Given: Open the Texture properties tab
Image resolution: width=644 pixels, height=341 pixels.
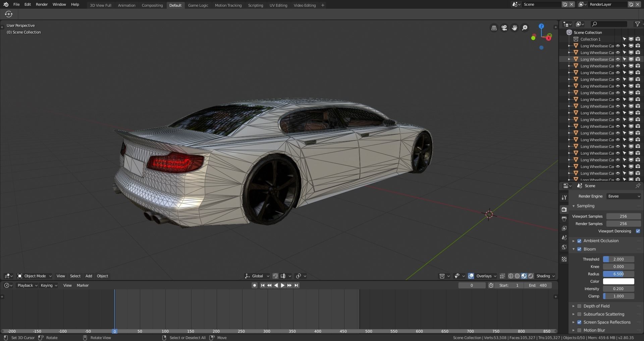Looking at the screenshot, I should (x=564, y=259).
